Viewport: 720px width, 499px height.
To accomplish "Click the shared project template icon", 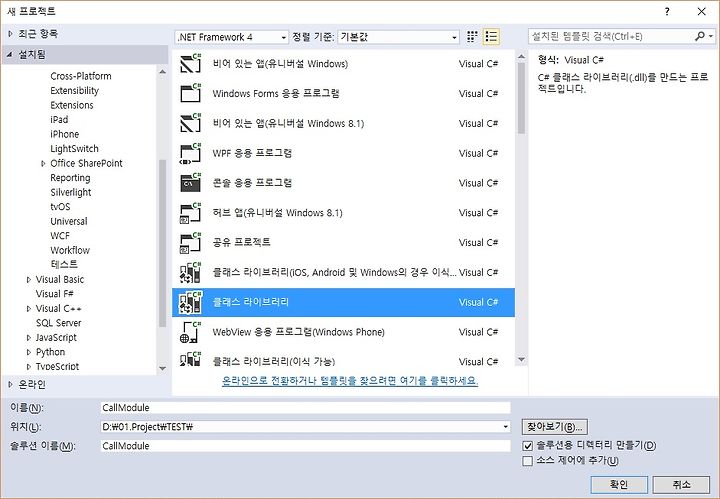I will [191, 243].
